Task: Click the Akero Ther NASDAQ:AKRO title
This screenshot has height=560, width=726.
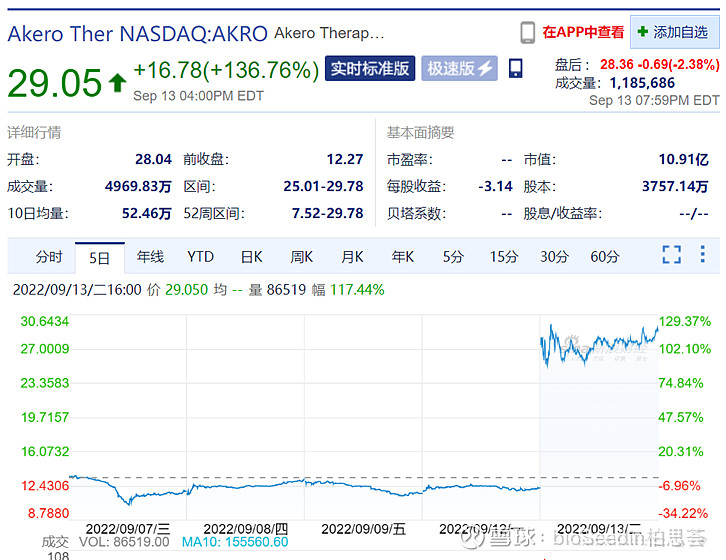Action: click(138, 34)
